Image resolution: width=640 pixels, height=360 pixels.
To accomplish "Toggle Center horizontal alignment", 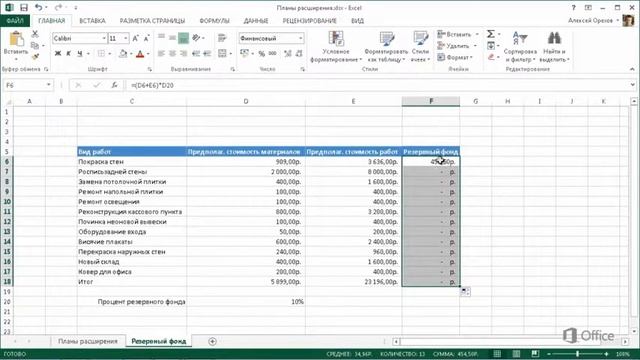I will (173, 53).
